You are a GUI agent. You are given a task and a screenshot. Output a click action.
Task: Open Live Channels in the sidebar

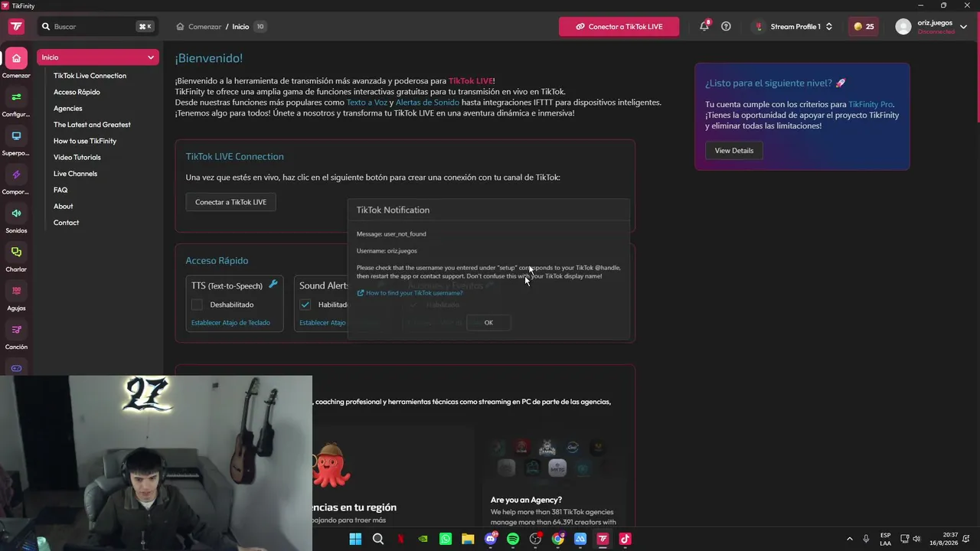click(x=75, y=174)
